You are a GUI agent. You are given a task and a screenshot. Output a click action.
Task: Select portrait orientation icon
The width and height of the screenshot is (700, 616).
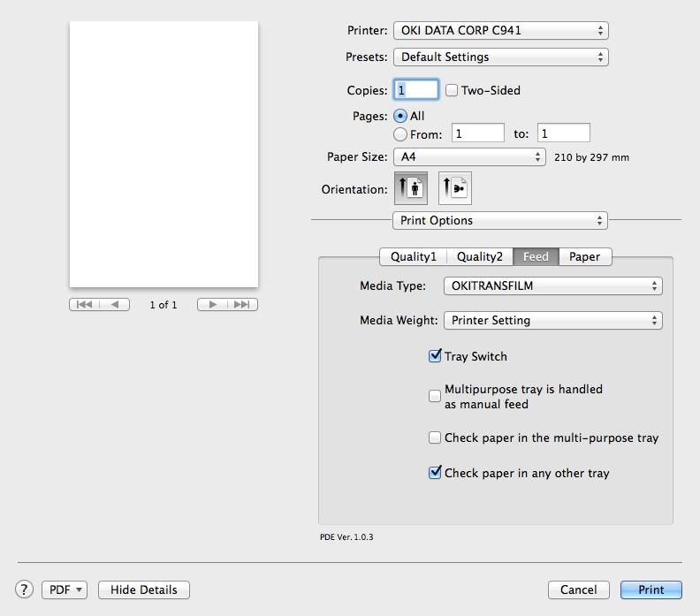click(411, 188)
